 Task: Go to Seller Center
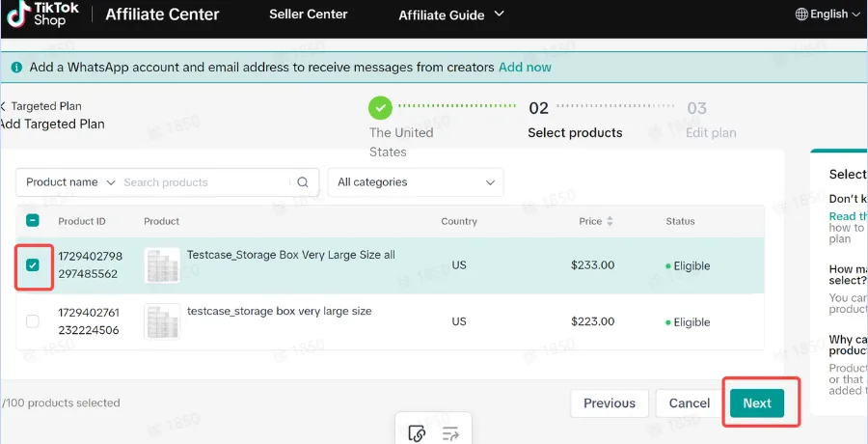click(x=309, y=14)
